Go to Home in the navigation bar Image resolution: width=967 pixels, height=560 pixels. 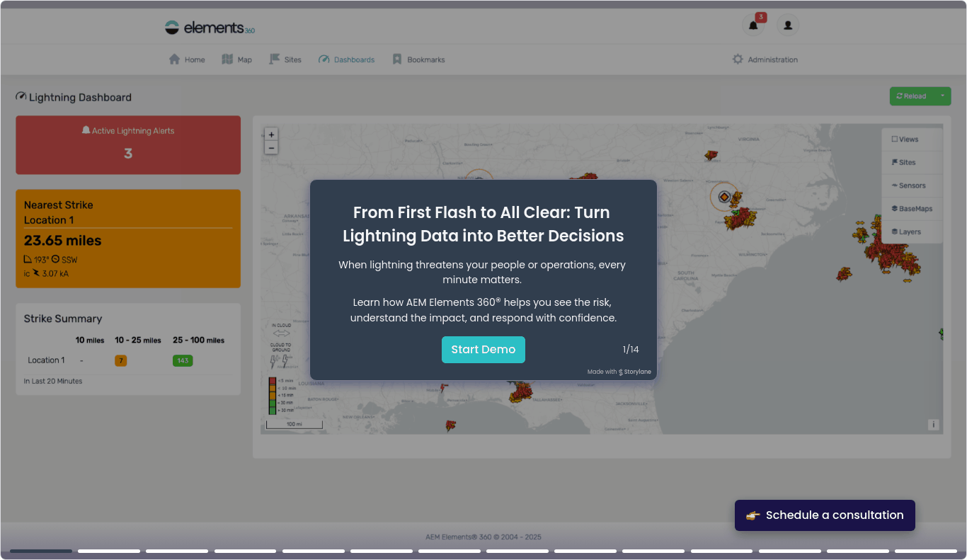coord(187,59)
